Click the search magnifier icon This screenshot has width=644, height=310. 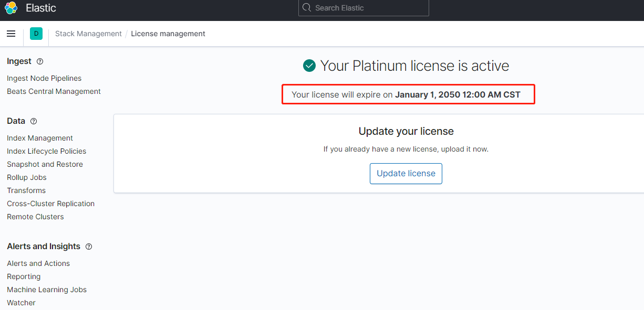(x=307, y=8)
